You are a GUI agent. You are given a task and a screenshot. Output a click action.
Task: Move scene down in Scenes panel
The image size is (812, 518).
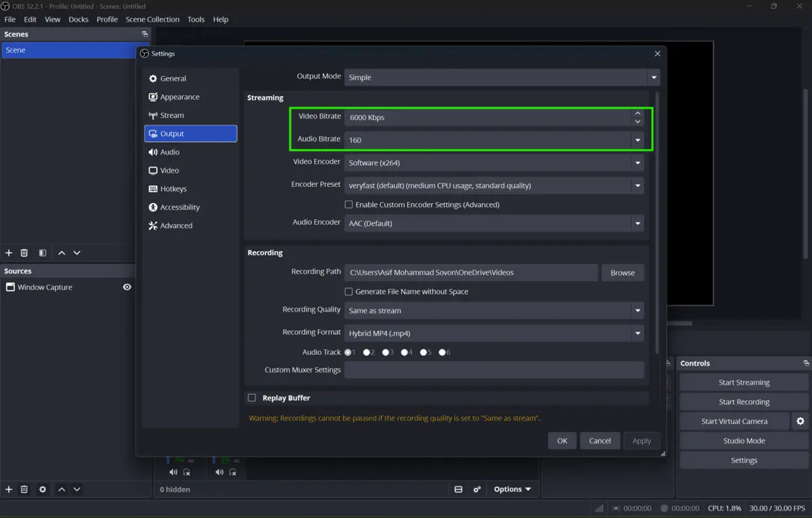click(77, 253)
